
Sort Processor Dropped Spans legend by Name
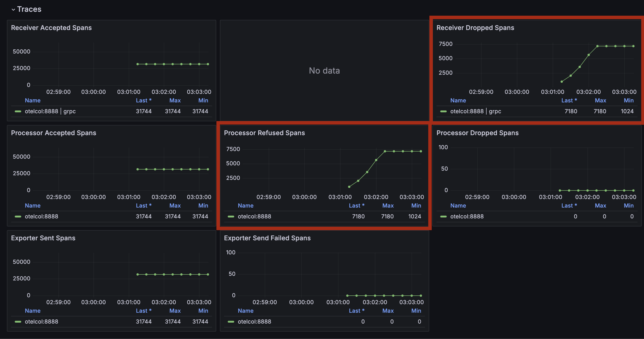tap(458, 205)
